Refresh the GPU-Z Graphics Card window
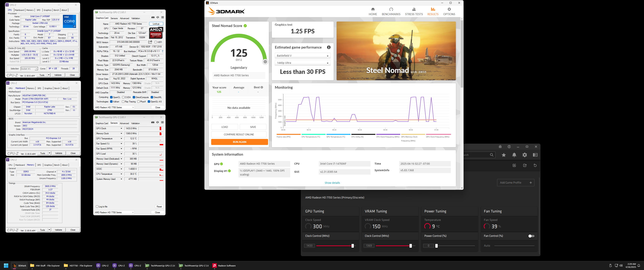 coord(158,17)
